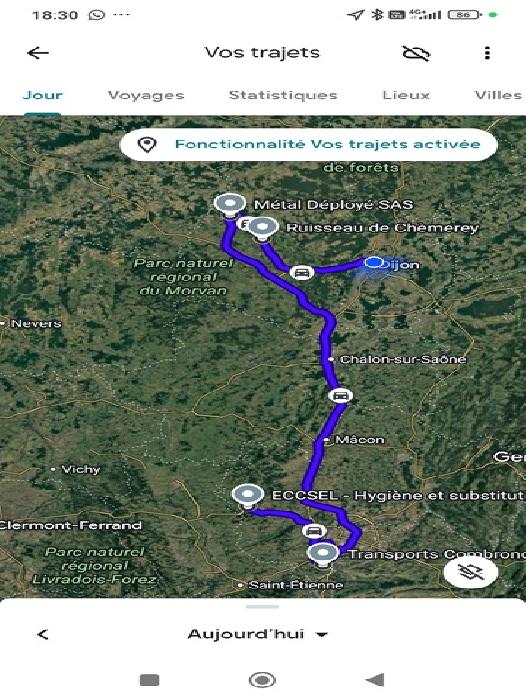Expand the Aujourd'hui date dropdown

click(x=258, y=634)
